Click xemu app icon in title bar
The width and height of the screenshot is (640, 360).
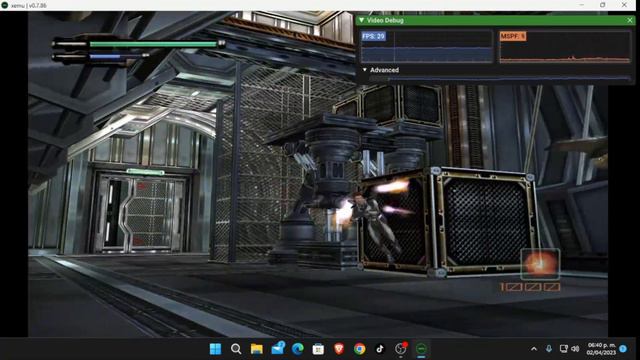click(5, 5)
